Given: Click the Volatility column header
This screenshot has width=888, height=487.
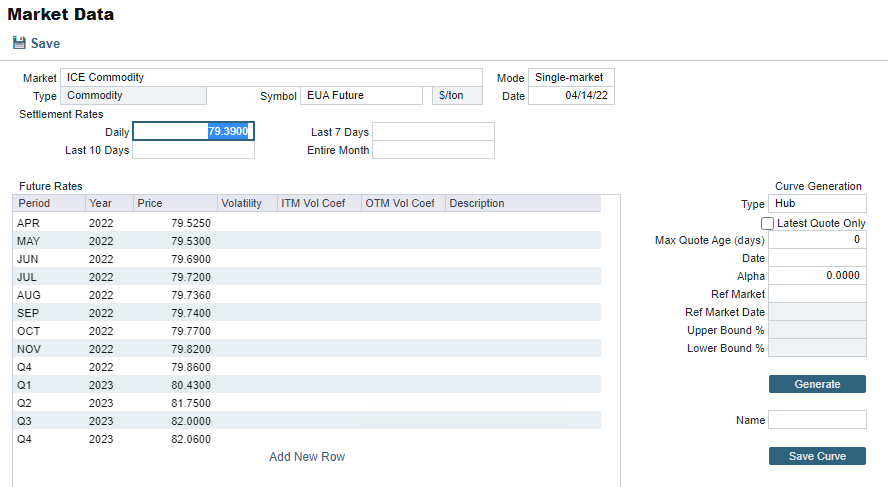Looking at the screenshot, I should [246, 203].
